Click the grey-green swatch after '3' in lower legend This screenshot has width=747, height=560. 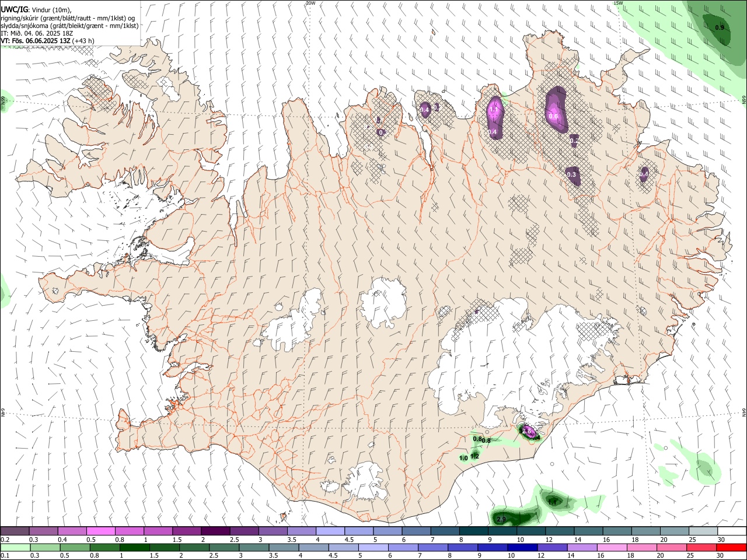[254, 548]
